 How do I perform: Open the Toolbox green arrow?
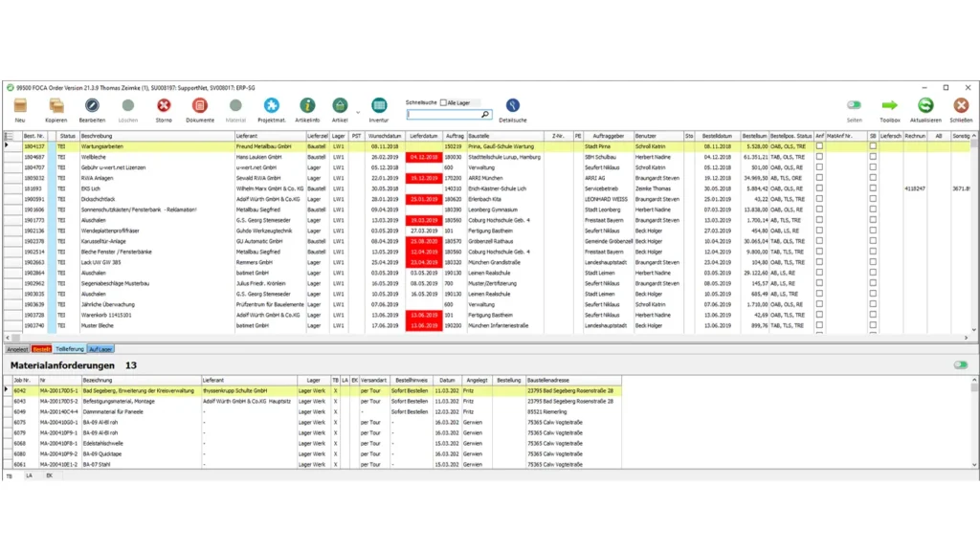pyautogui.click(x=890, y=106)
